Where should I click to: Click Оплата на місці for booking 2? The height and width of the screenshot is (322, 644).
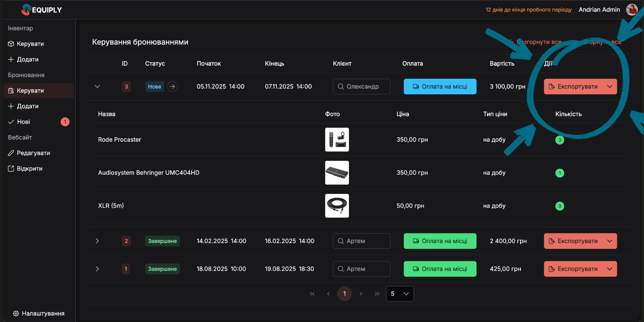click(x=440, y=241)
